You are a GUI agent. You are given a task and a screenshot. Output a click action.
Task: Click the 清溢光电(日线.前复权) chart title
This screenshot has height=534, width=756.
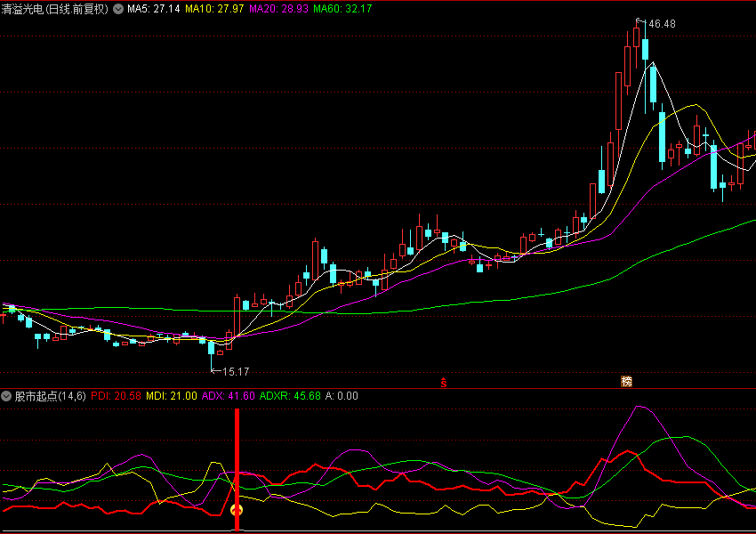[x=55, y=9]
